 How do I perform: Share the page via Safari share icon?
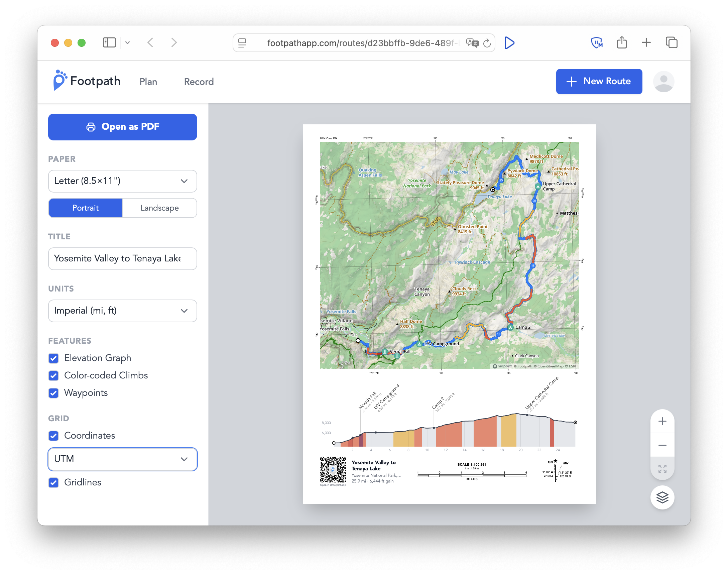pos(622,42)
